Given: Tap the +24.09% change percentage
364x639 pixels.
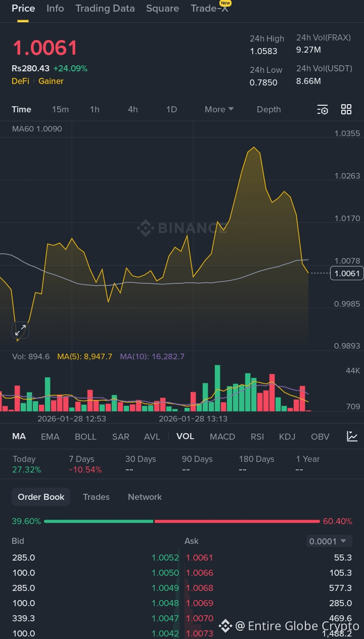Looking at the screenshot, I should 70,68.
